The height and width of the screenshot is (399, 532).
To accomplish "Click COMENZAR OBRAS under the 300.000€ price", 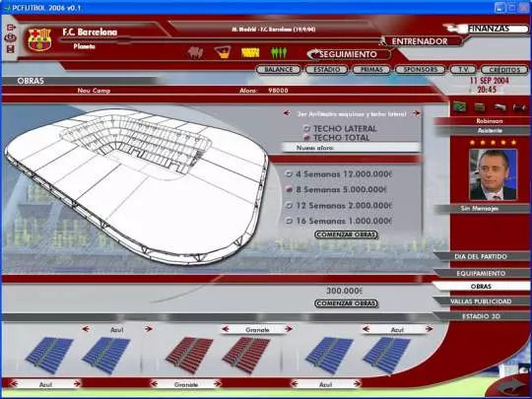I will [346, 303].
